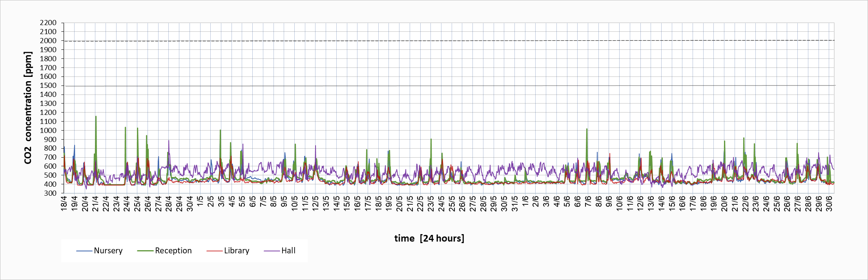The height and width of the screenshot is (280, 868).
Task: Click the tallest green peak near 21/4
Action: 96,116
